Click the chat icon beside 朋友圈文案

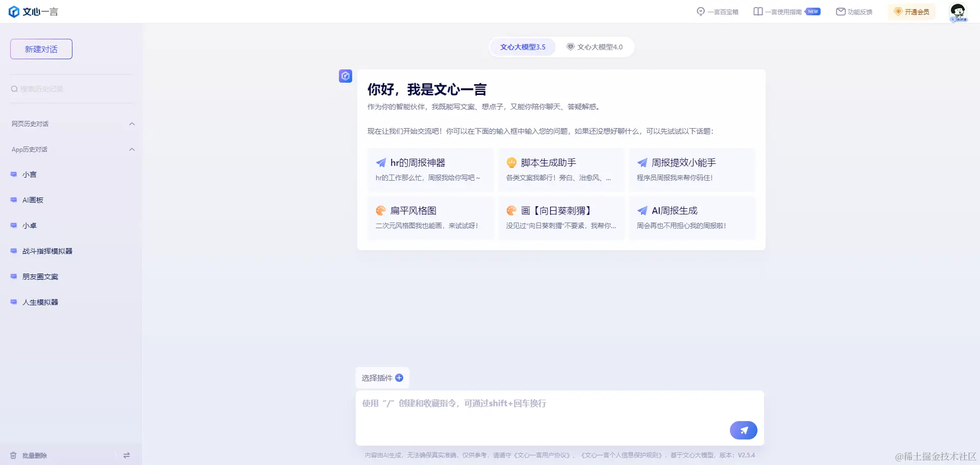14,277
